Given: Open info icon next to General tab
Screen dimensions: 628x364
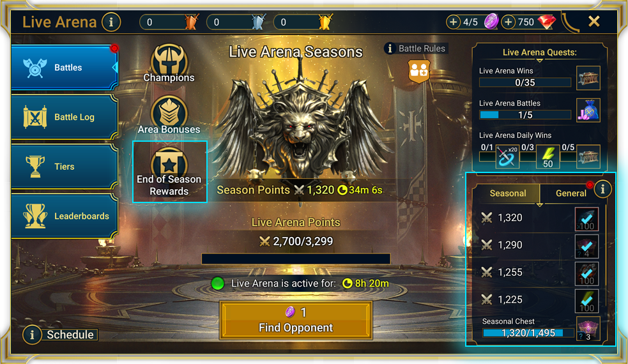Looking at the screenshot, I should click(602, 188).
